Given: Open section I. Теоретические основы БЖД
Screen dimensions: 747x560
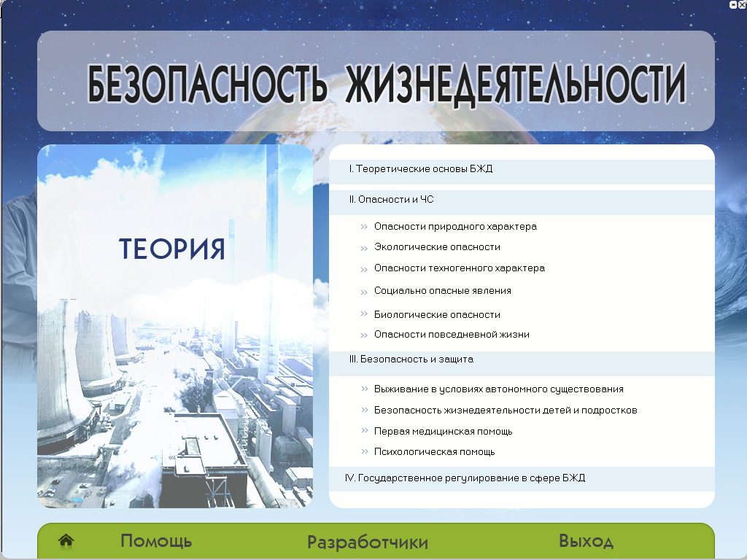Looking at the screenshot, I should click(x=522, y=171).
